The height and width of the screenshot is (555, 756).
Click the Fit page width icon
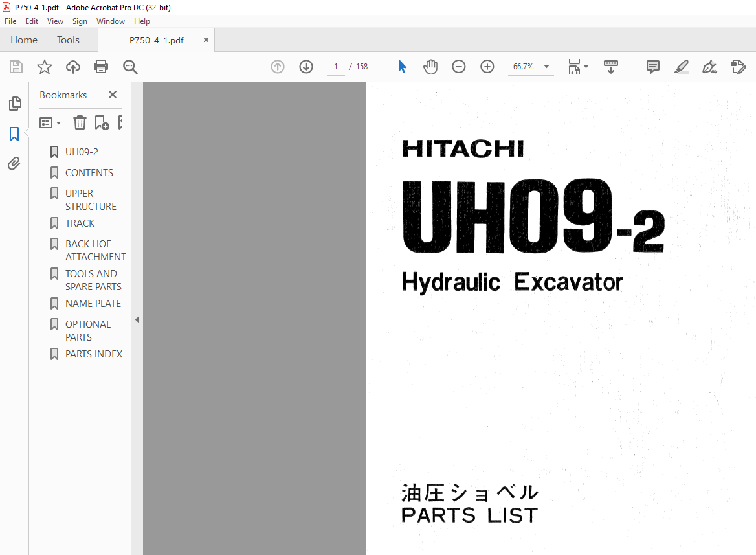tap(574, 67)
